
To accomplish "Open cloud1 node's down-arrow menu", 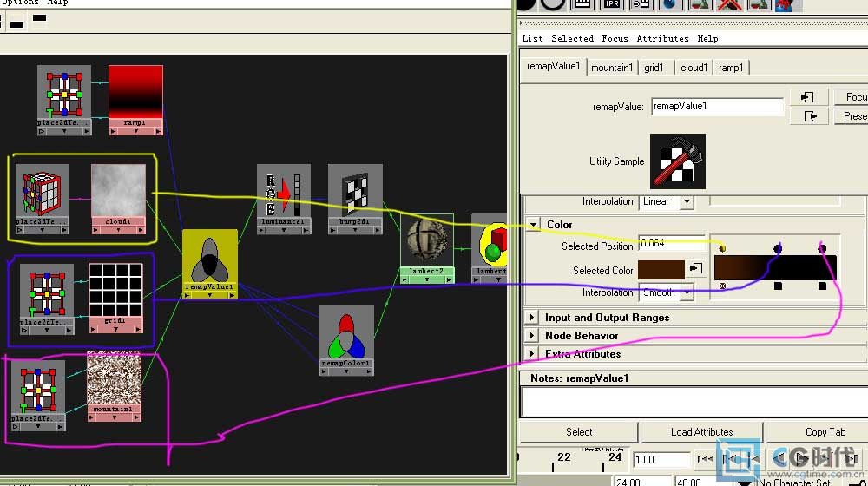I will pyautogui.click(x=118, y=230).
